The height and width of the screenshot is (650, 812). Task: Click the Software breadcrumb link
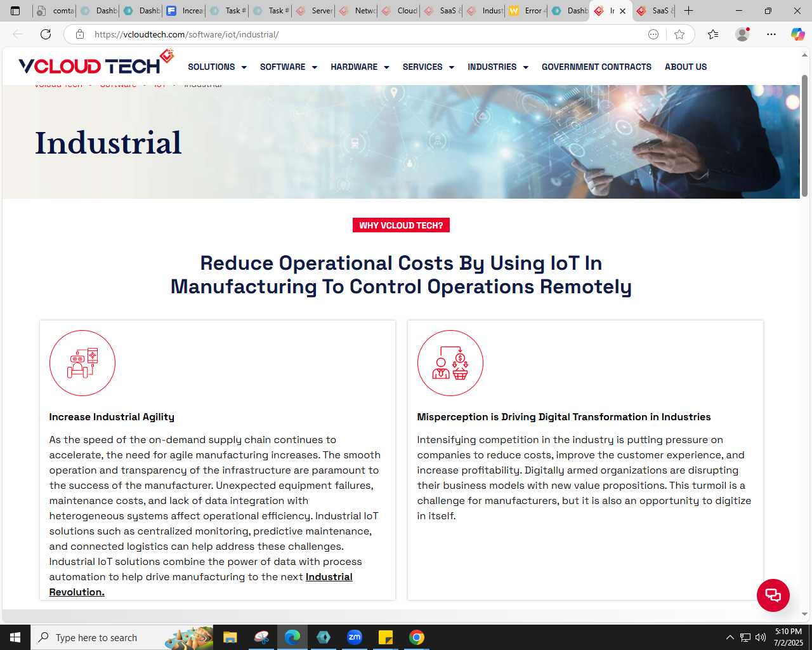(118, 84)
